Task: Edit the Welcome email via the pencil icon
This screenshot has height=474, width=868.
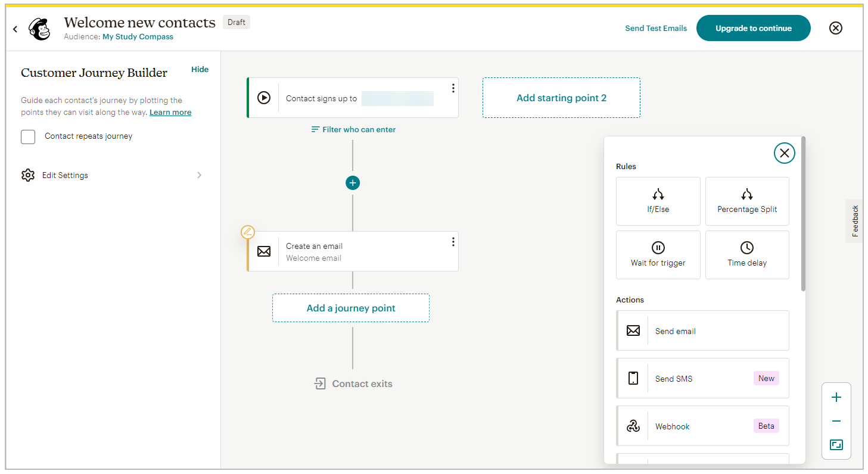Action: (248, 232)
